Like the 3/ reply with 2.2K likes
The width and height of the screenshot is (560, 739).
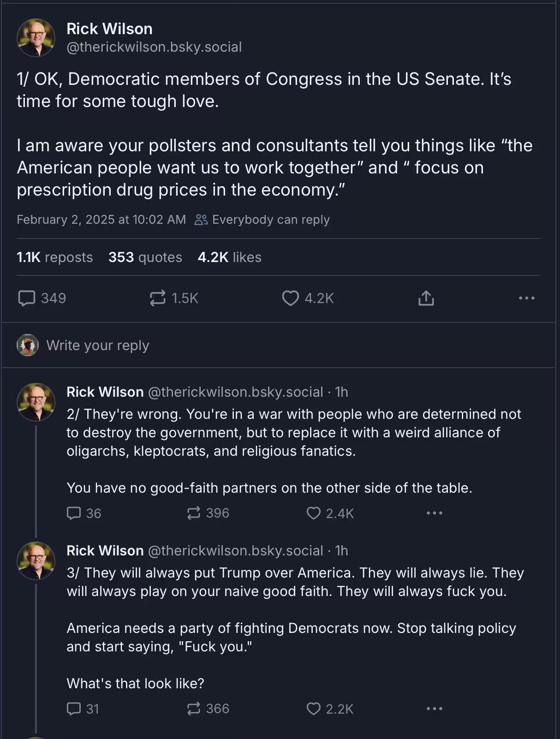[314, 709]
